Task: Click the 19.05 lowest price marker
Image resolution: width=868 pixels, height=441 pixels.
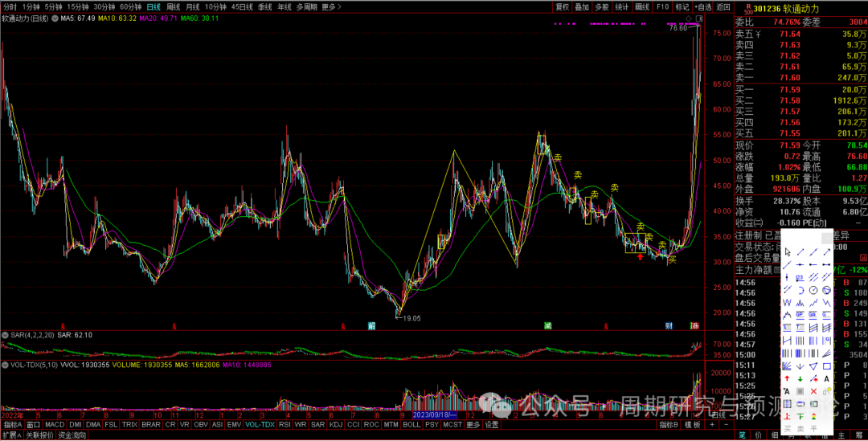Action: 411,318
